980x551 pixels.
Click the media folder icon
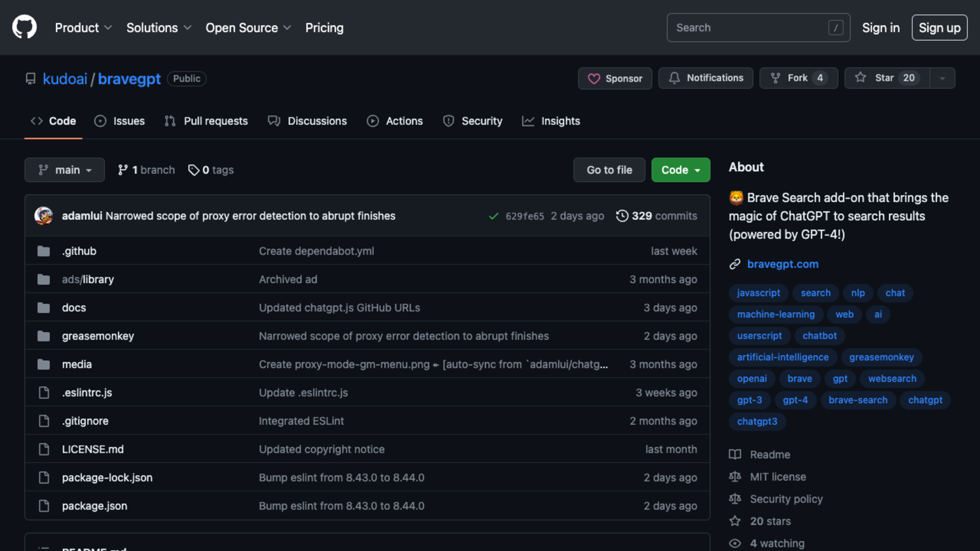point(44,364)
